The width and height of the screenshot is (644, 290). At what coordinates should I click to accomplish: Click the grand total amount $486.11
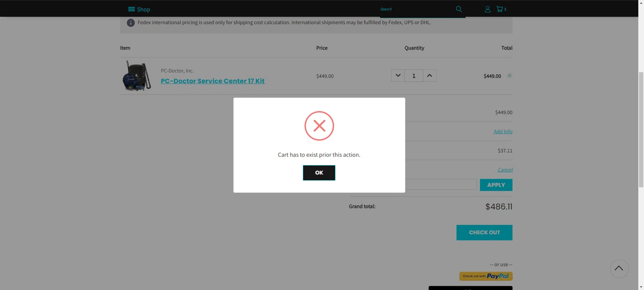coord(499,207)
